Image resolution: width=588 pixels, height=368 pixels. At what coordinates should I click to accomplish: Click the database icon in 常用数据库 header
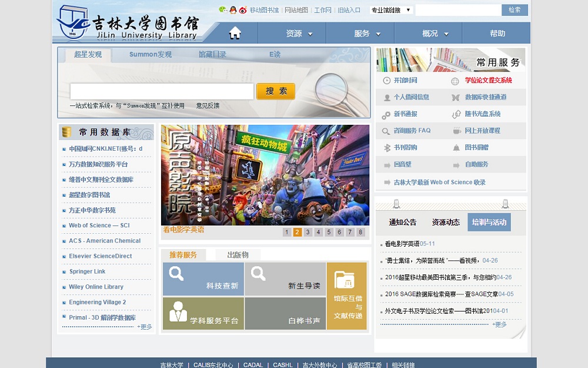pyautogui.click(x=67, y=132)
